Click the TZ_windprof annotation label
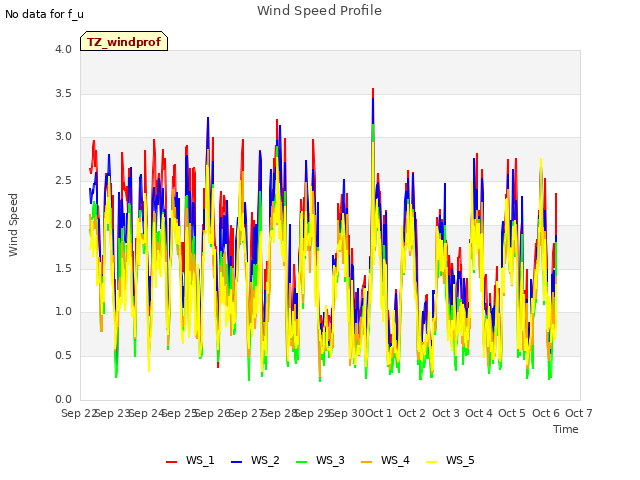Screen dimensions: 640x480 tap(124, 41)
